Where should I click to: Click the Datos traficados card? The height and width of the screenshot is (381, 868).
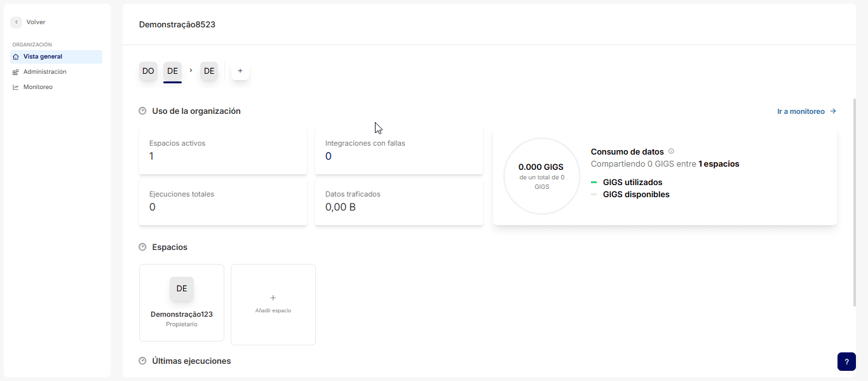point(398,202)
